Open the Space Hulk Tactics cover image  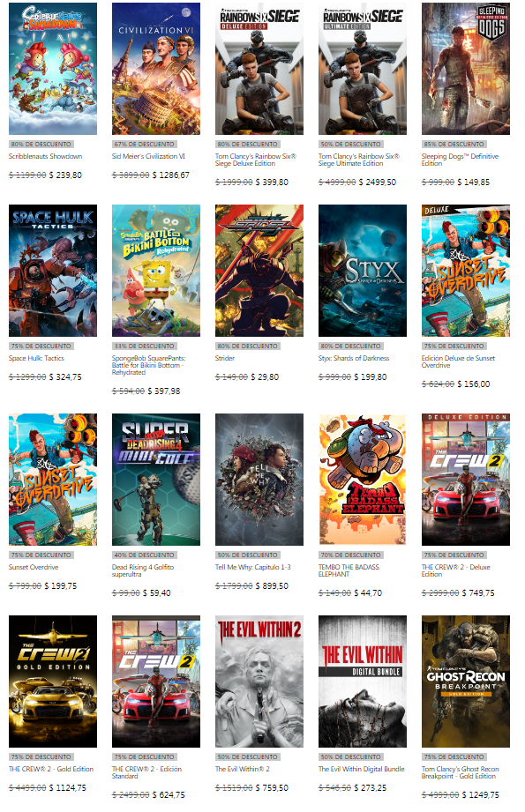(52, 271)
